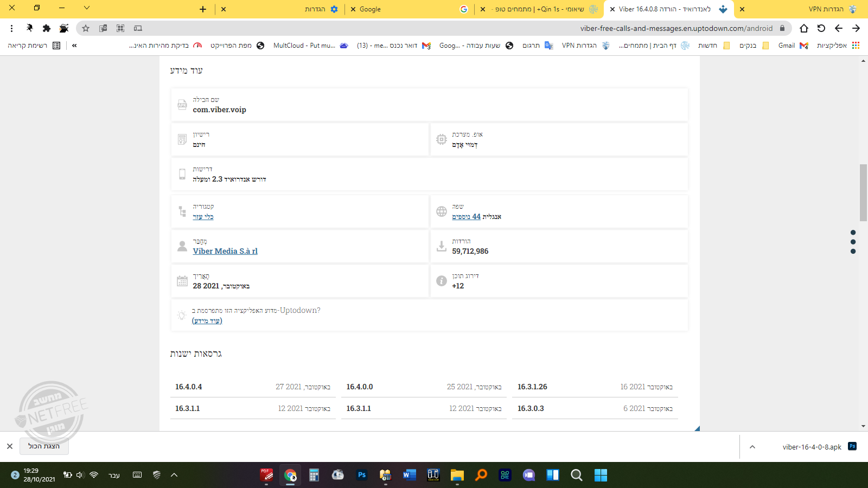Open the volume speaker tray icon

pos(80,475)
